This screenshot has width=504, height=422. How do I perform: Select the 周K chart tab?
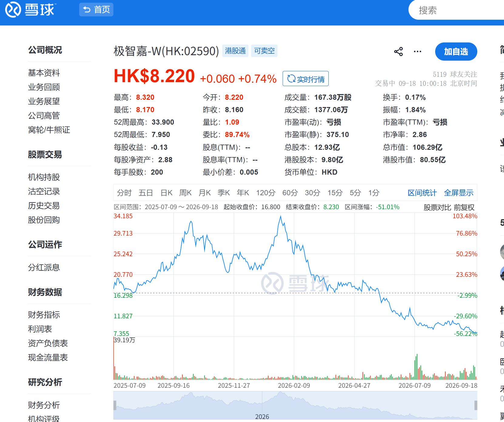[x=185, y=193]
